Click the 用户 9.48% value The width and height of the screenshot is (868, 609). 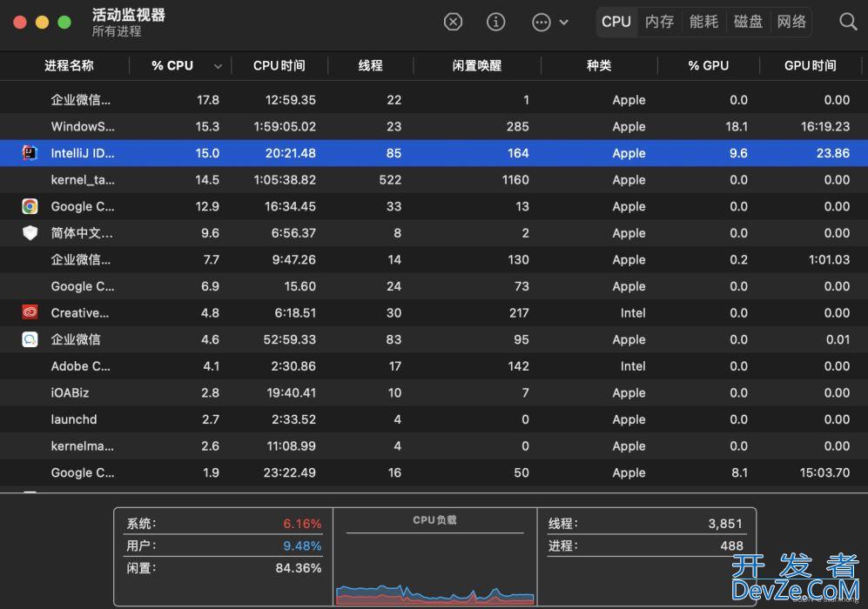point(302,546)
